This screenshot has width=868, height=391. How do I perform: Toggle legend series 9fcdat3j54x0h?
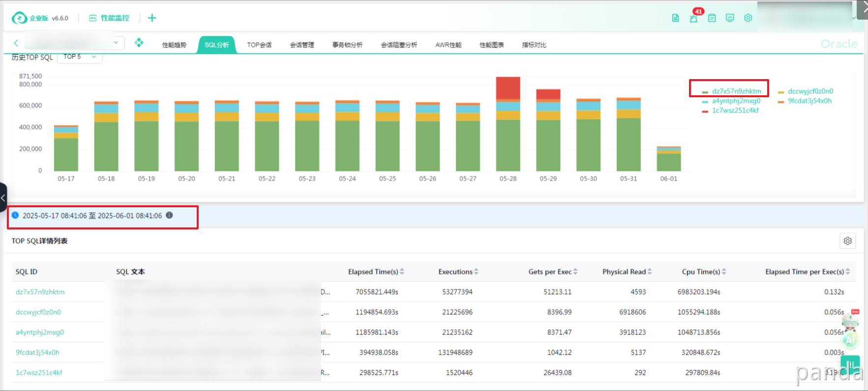805,101
